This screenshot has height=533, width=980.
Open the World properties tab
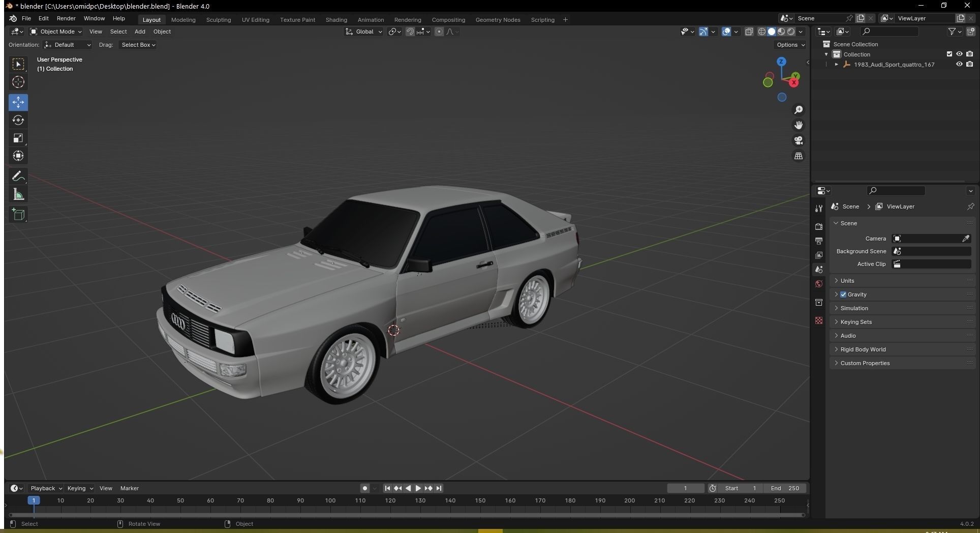(x=819, y=284)
